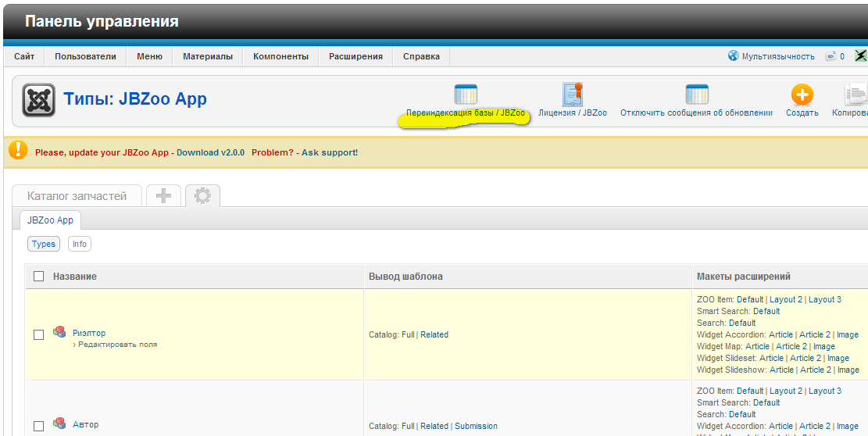Open Widget Slideshow Image in Риэлтор row
The height and width of the screenshot is (436, 868).
click(848, 370)
